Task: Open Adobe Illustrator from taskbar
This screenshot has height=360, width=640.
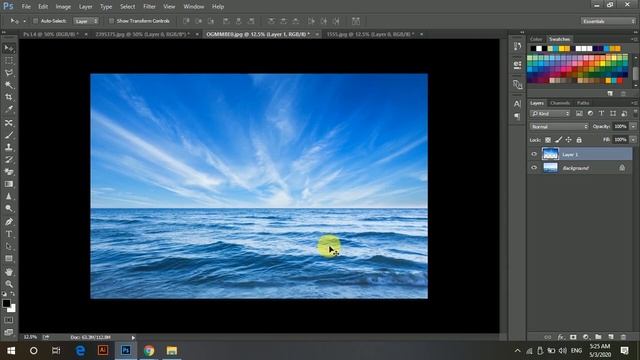Action: pos(103,350)
